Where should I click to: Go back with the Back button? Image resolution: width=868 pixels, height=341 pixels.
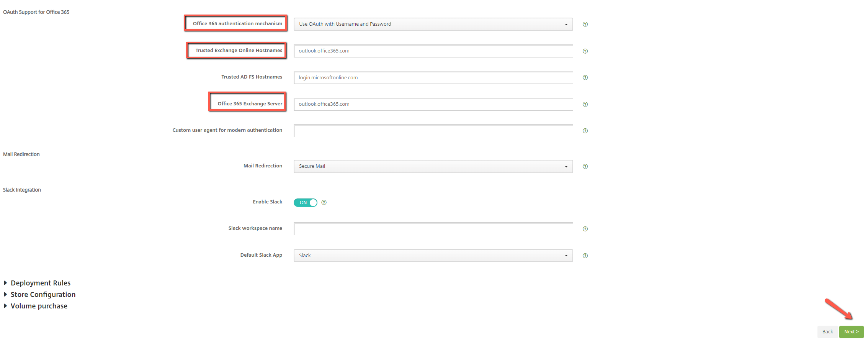827,332
